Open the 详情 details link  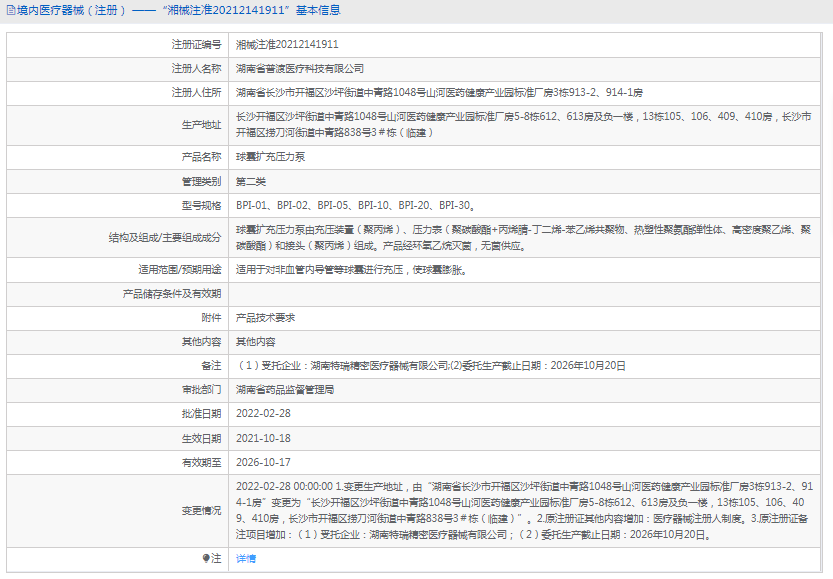tap(245, 559)
